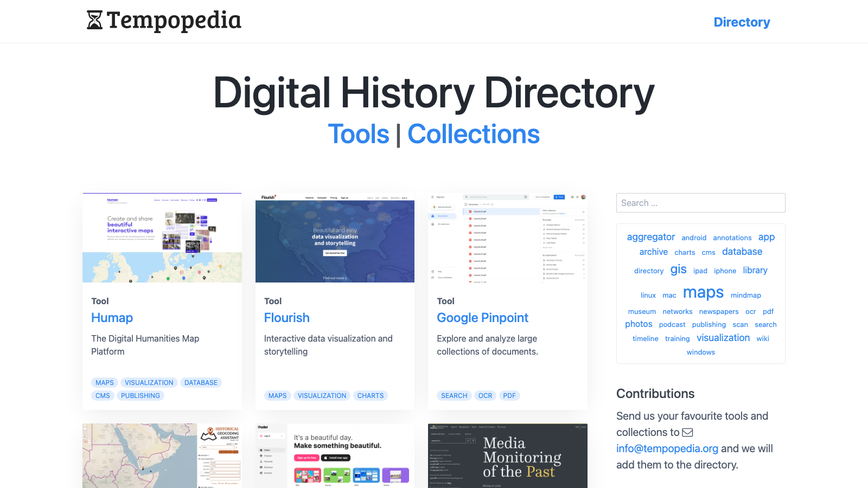Screen dimensions: 868x488
Task: Select the 'maps' term in the tag cloud
Action: [703, 293]
